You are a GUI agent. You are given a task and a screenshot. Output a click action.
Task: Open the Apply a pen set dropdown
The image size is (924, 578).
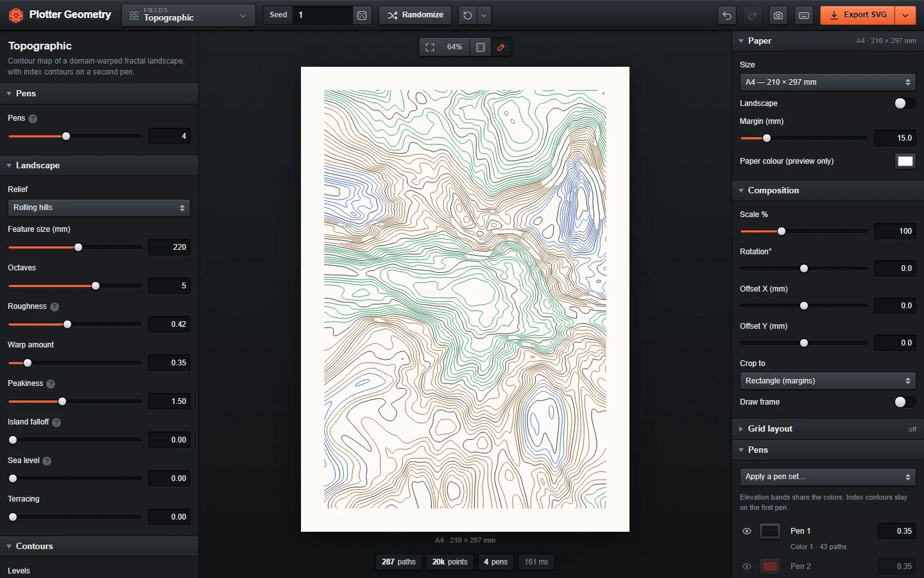tap(828, 477)
